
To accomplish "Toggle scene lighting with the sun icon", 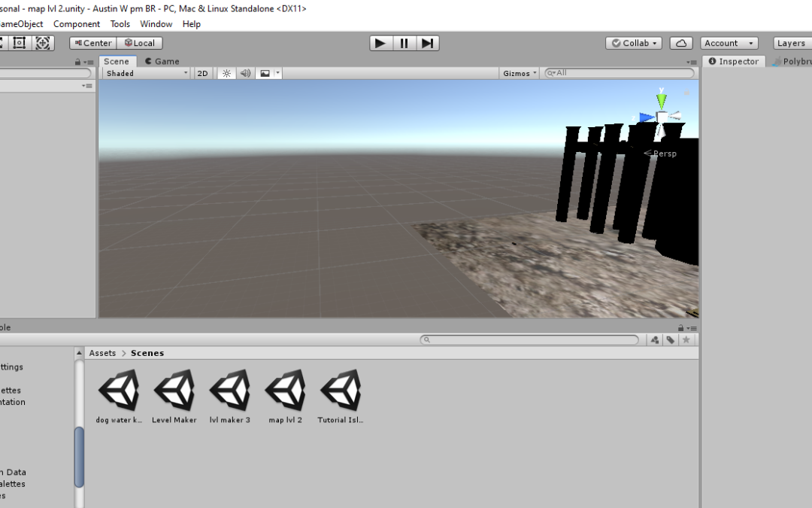I will click(226, 73).
